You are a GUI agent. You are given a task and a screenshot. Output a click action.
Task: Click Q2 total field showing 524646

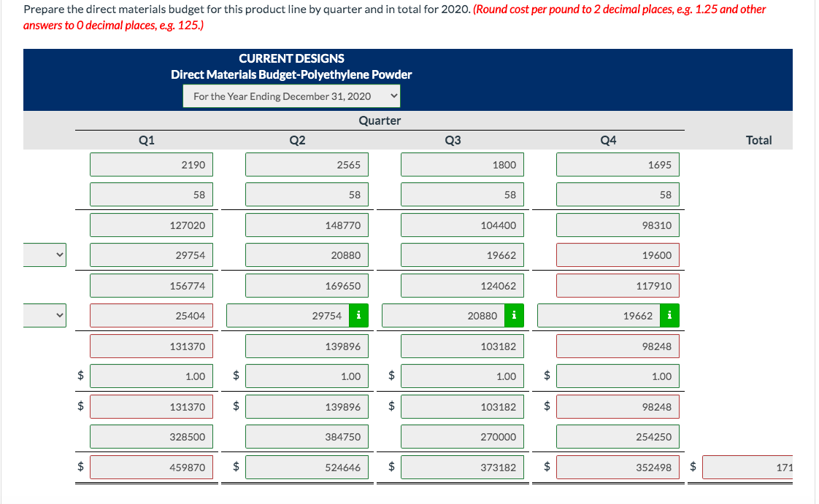point(307,468)
